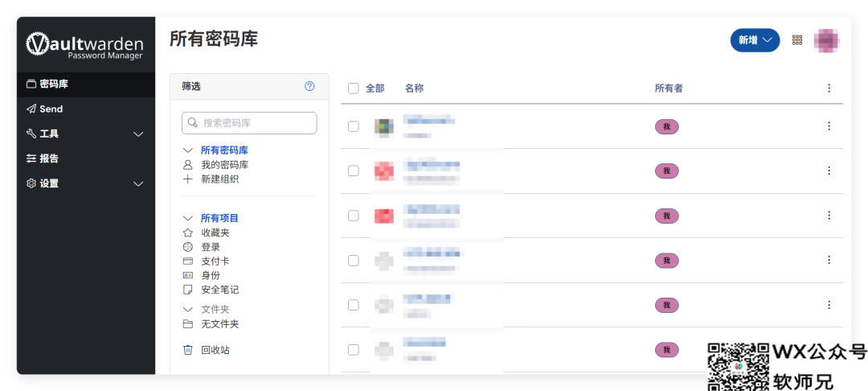Collapse the 文件夹 folders chevron

tap(188, 310)
